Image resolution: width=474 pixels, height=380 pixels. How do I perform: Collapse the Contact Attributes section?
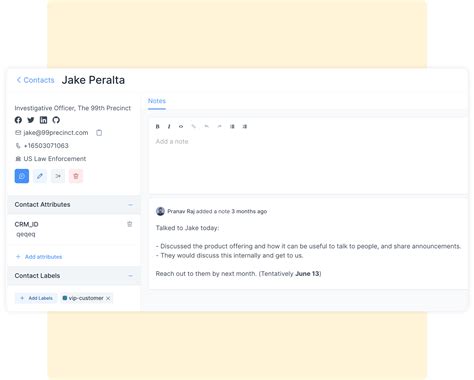point(130,205)
